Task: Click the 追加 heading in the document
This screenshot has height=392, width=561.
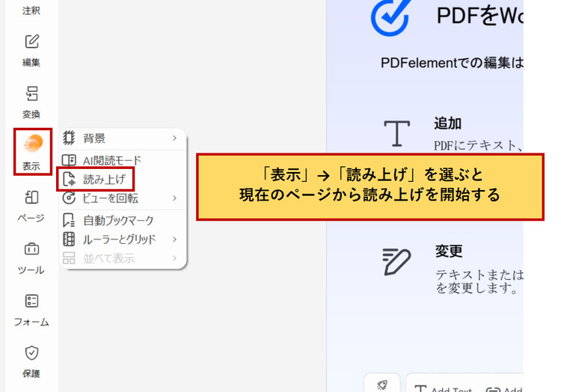Action: pos(447,123)
